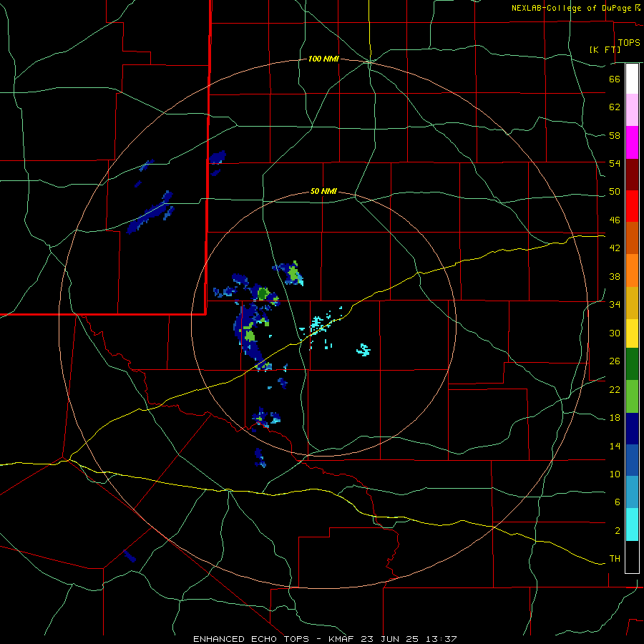Click the black TH threshold swatch
The image size is (644, 644).
point(632,557)
